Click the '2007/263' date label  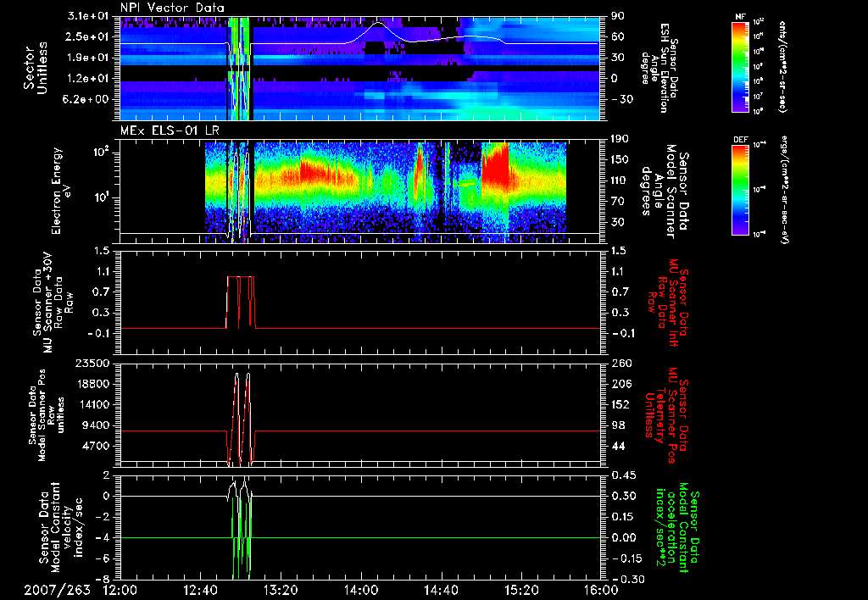coord(57,590)
